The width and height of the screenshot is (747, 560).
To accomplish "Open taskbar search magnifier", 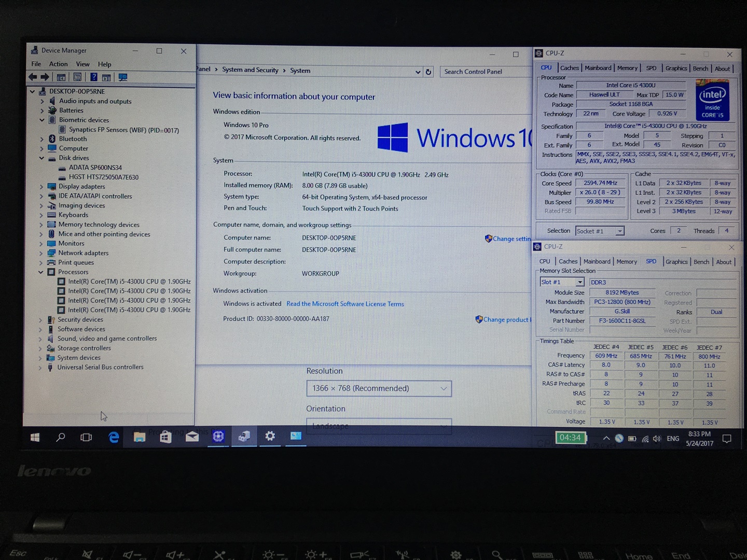I will (x=61, y=437).
